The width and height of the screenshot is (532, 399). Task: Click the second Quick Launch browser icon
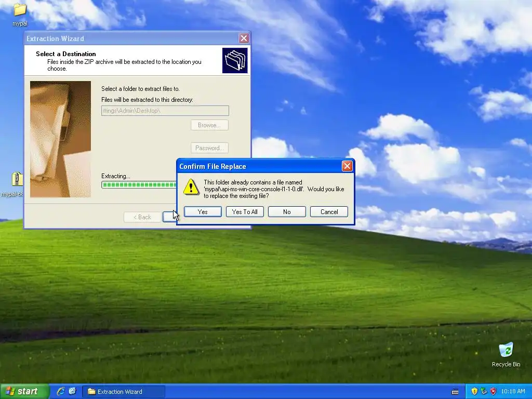[72, 391]
